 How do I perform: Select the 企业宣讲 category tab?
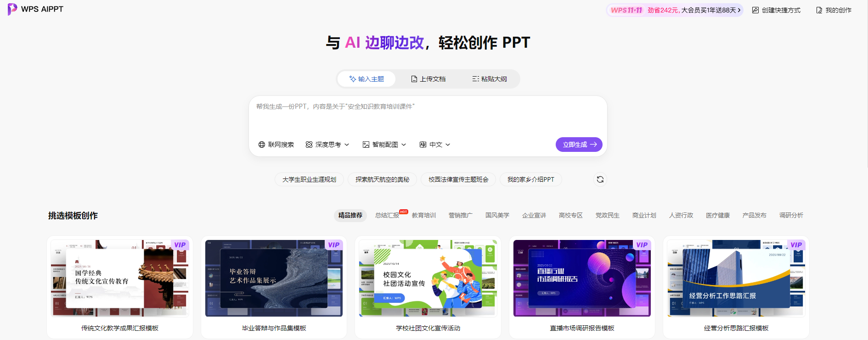[x=534, y=215]
